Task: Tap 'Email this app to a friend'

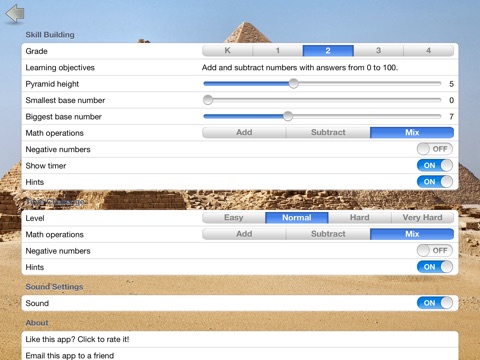Action: [x=240, y=354]
